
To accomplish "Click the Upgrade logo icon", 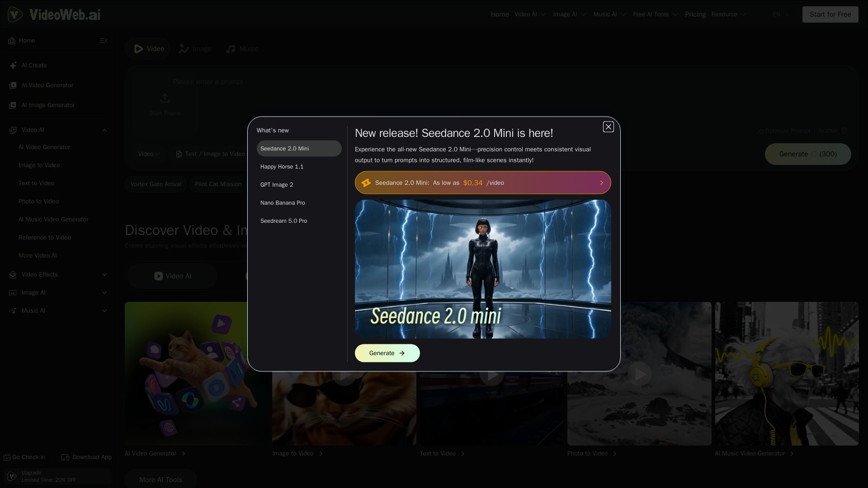I will (12, 476).
